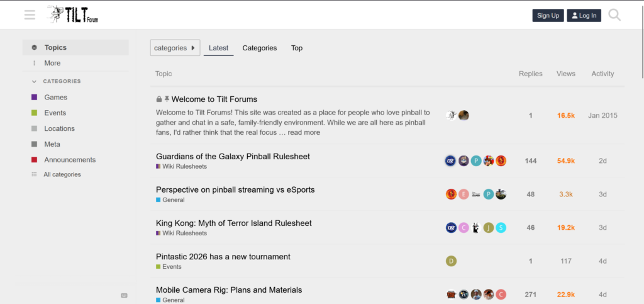This screenshot has width=644, height=304.
Task: Open the teal P avatar on eSports topic row
Action: coord(488,194)
